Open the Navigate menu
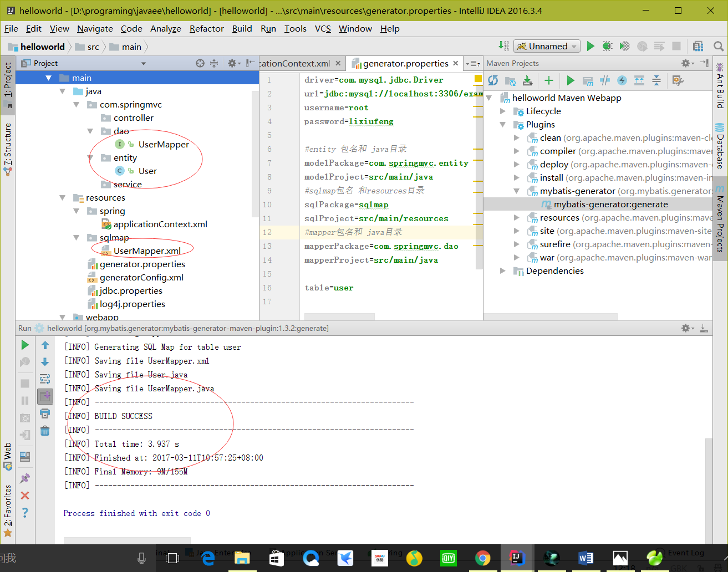This screenshot has height=572, width=728. [x=95, y=28]
